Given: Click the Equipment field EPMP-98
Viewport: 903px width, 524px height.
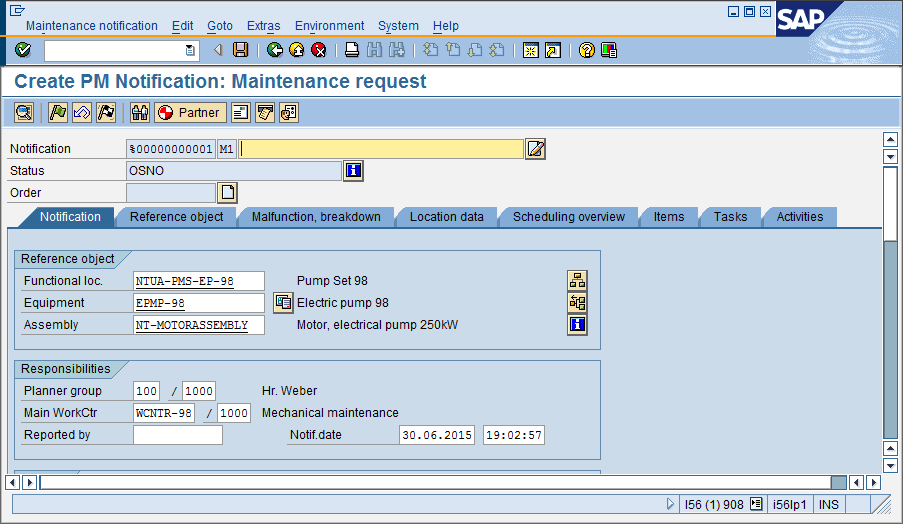Looking at the screenshot, I should pos(198,303).
